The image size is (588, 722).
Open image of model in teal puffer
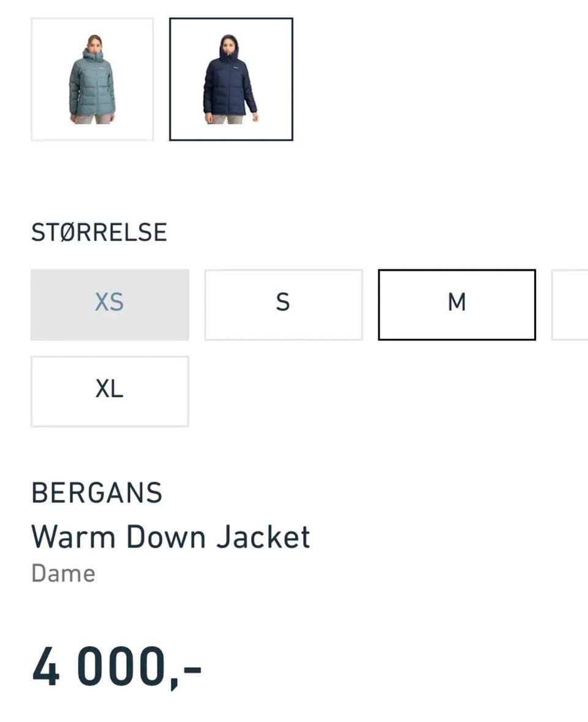(x=92, y=79)
